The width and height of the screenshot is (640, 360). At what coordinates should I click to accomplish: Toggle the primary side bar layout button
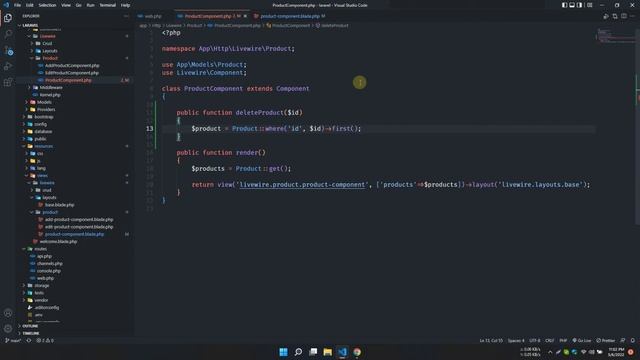564,5
